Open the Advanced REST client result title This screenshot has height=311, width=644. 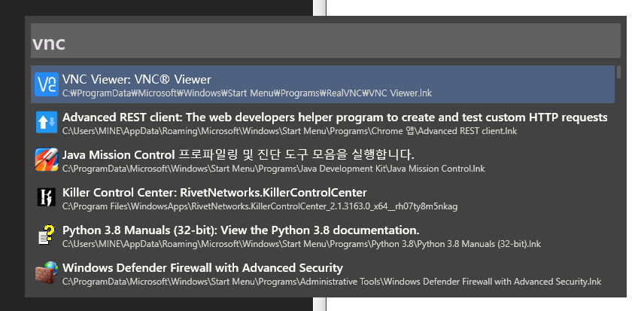pyautogui.click(x=335, y=117)
